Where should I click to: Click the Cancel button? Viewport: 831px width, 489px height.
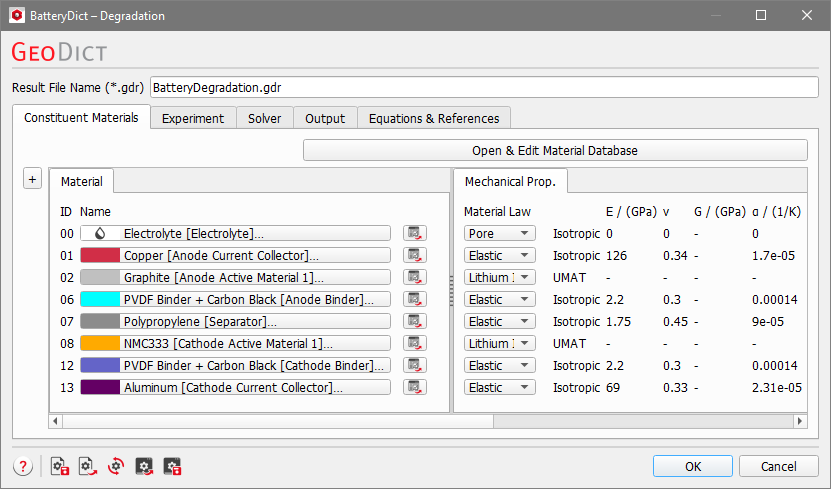pyautogui.click(x=779, y=466)
